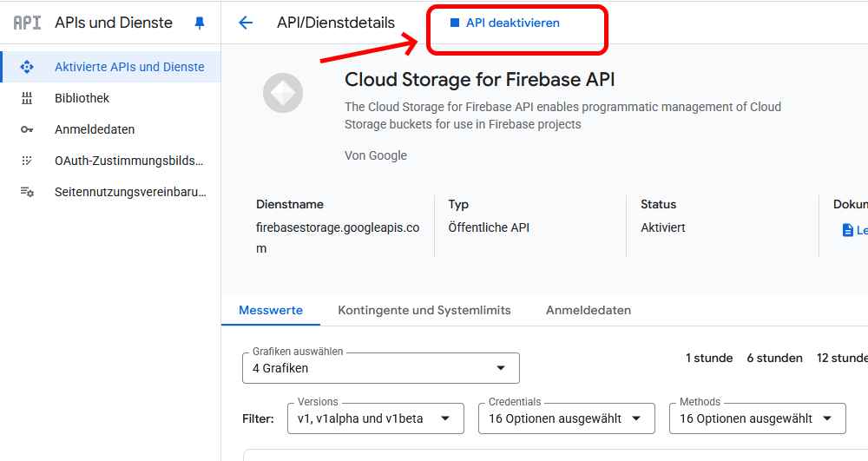Choose the 1 stunde time range
Screen dimensions: 868x461
709,358
